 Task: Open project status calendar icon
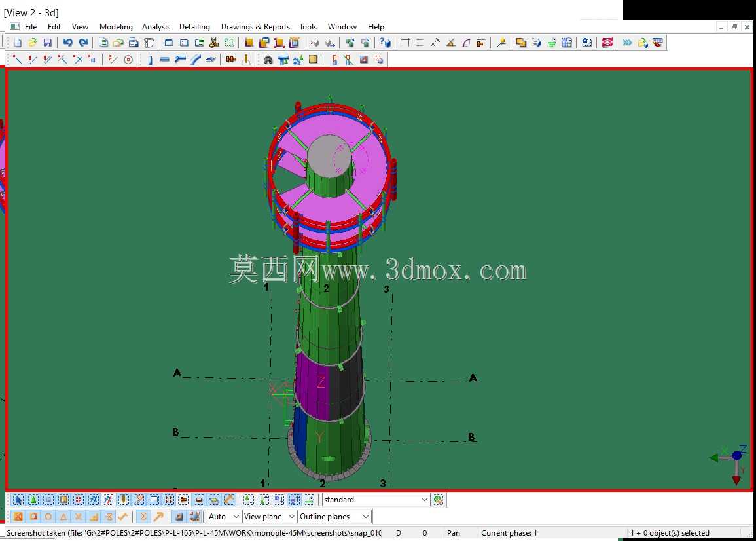[x=567, y=43]
